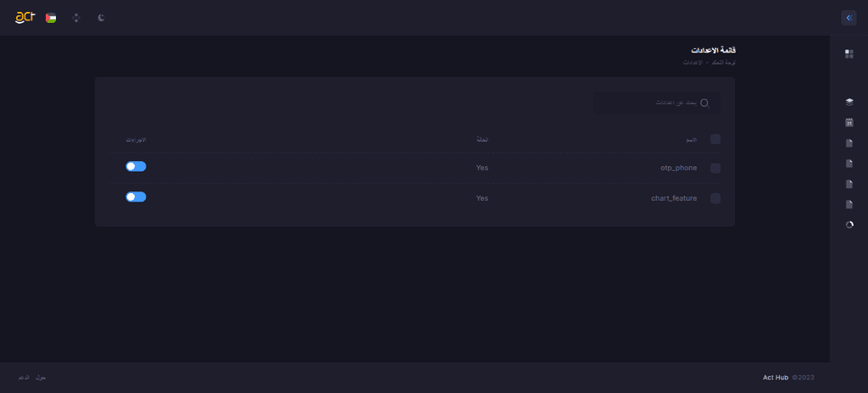Image resolution: width=868 pixels, height=393 pixels.
Task: Open the first document icon in sidebar
Action: pyautogui.click(x=849, y=143)
